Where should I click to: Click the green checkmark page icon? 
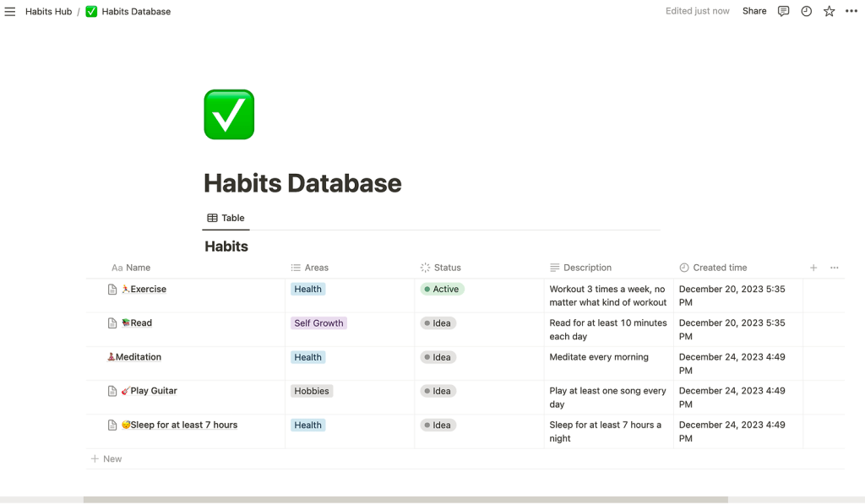[228, 114]
